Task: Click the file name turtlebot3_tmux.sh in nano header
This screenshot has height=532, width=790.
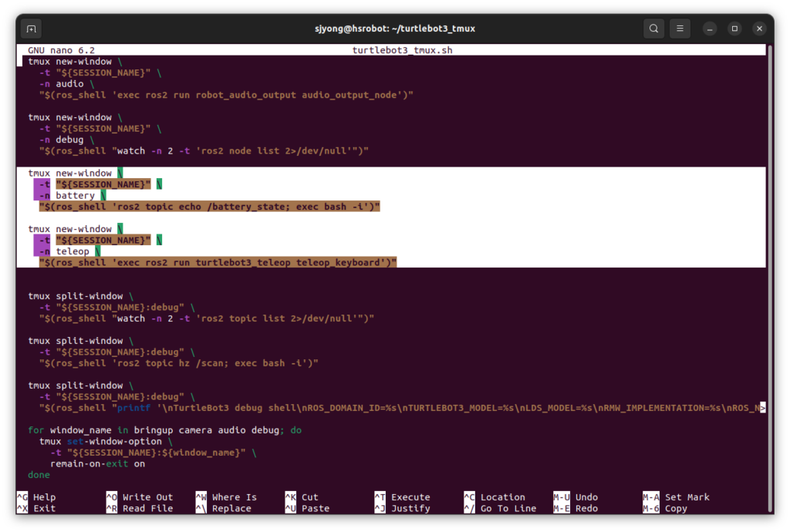Action: (402, 50)
